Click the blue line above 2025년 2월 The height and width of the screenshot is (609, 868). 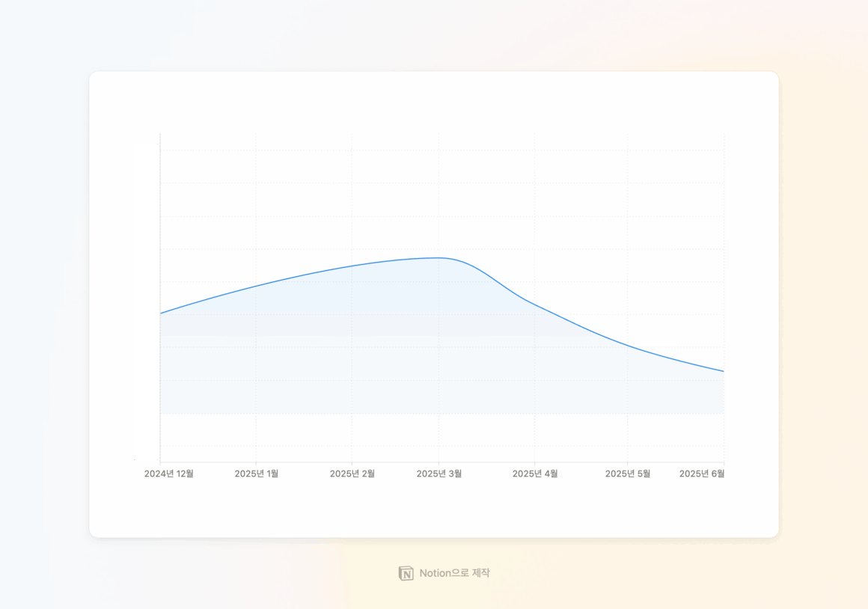click(x=352, y=266)
